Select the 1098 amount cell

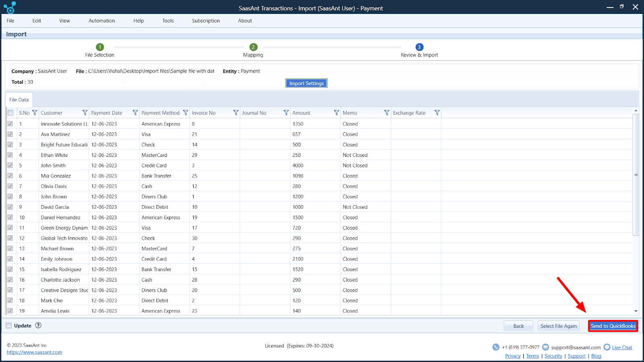click(315, 176)
